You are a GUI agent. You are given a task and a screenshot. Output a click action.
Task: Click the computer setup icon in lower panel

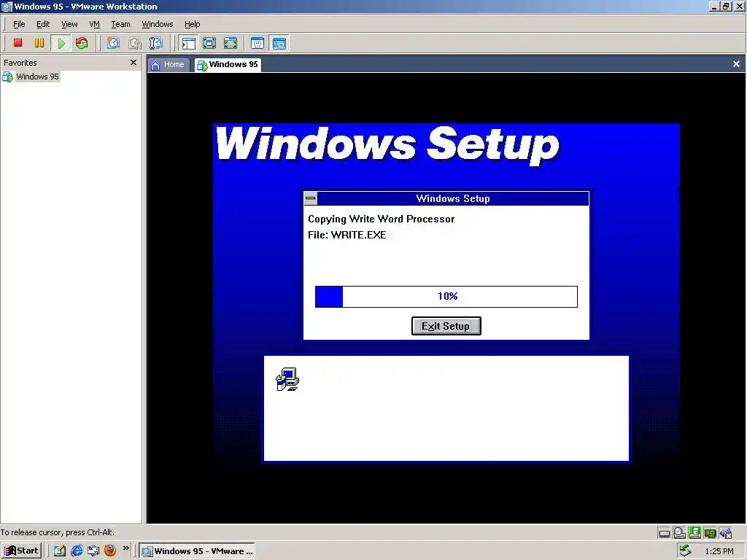point(287,379)
